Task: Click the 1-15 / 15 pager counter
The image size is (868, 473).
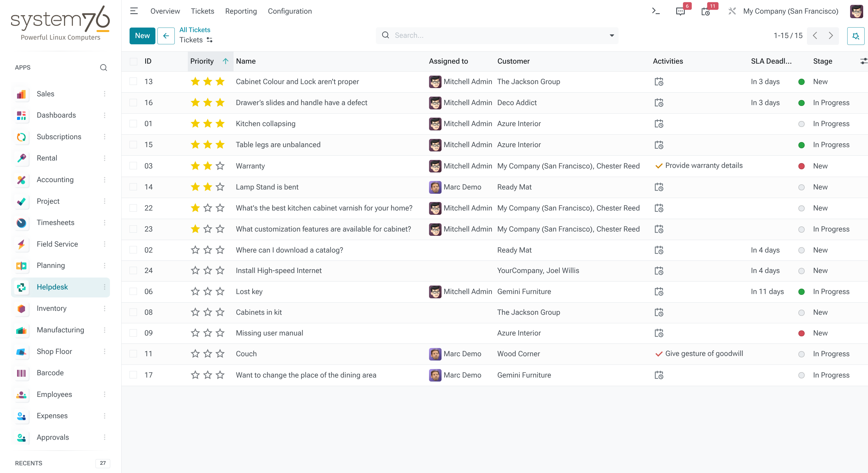Action: click(x=788, y=36)
